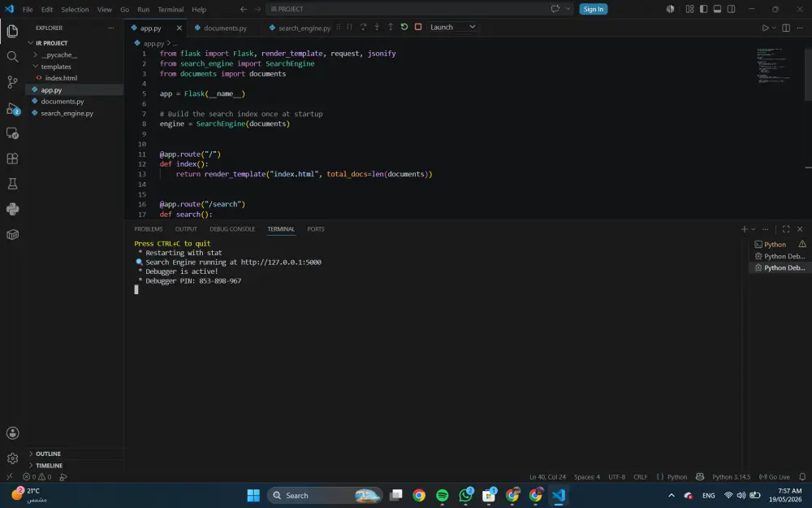Screen dimensions: 812x508
Task: Click the IR PROJECT command center search
Action: click(x=421, y=9)
